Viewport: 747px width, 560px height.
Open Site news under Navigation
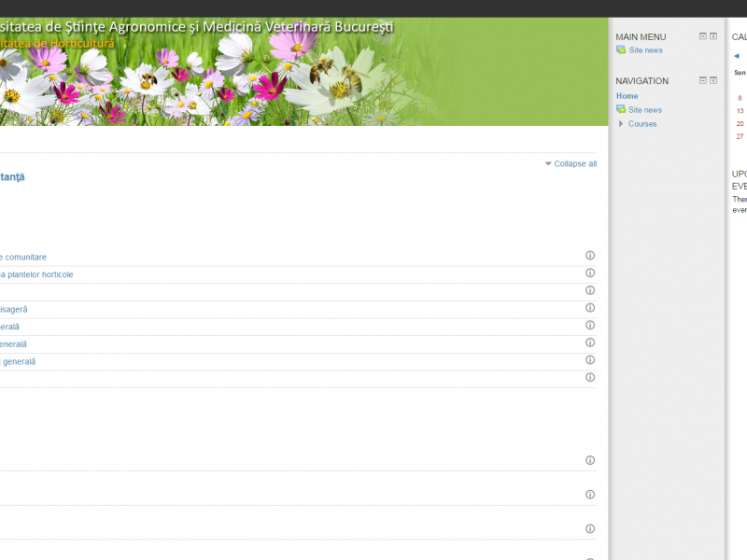click(x=645, y=109)
